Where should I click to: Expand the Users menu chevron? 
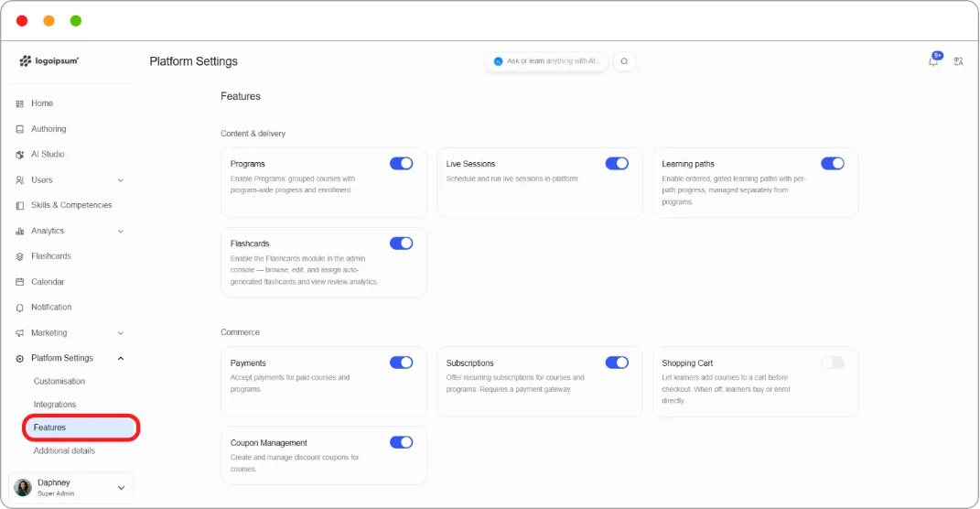121,180
